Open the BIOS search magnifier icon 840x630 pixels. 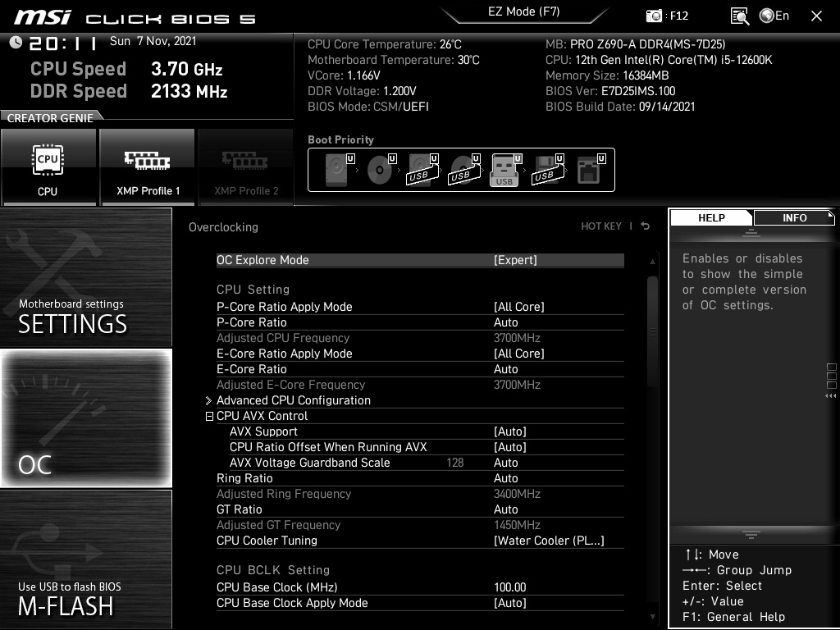740,16
